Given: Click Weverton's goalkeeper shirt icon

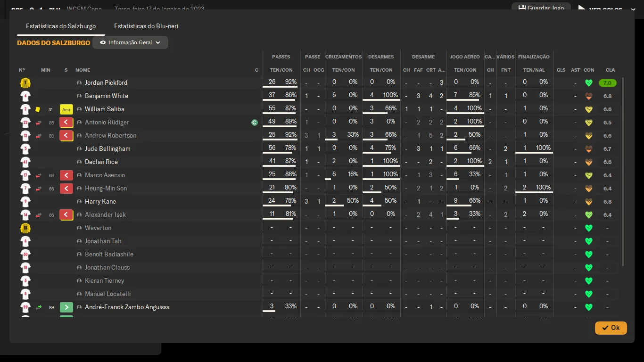Looking at the screenshot, I should click(x=25, y=228).
